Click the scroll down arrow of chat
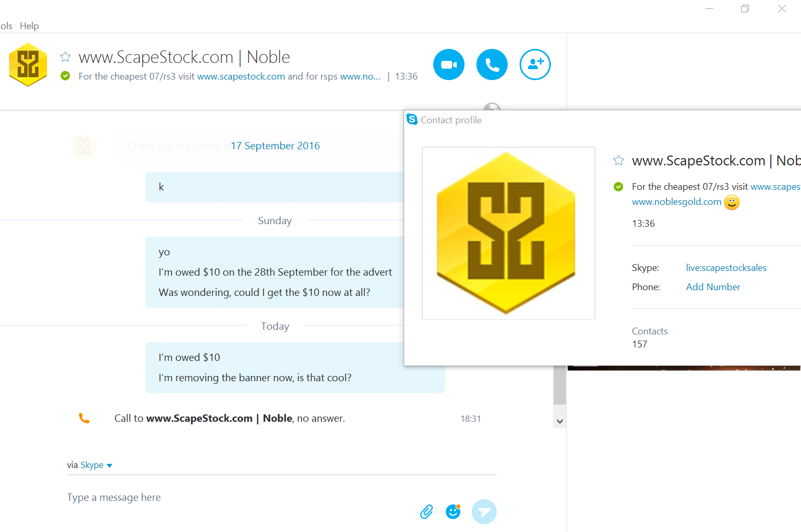This screenshot has height=532, width=801. click(560, 422)
